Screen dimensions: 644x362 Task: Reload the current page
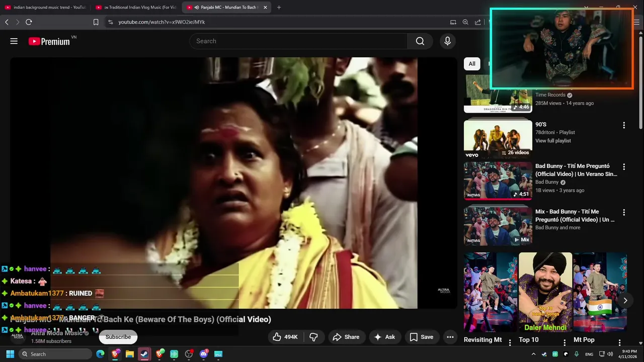tap(29, 22)
